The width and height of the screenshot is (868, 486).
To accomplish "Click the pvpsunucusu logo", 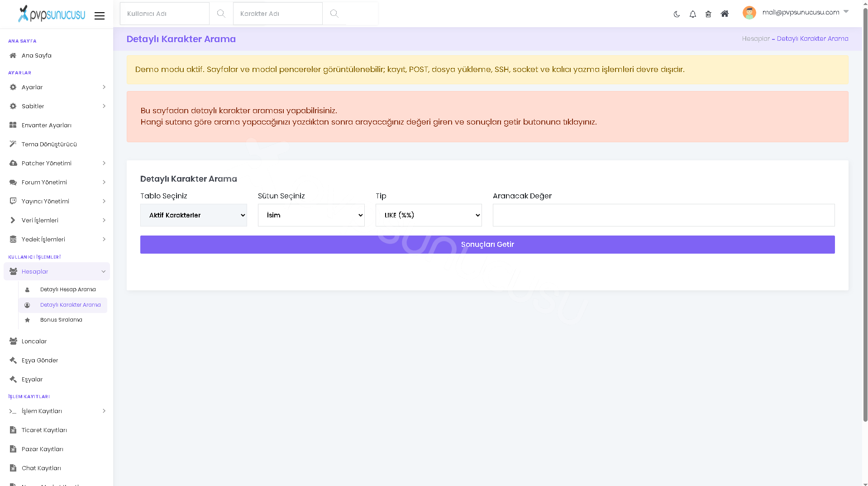I will (x=51, y=14).
